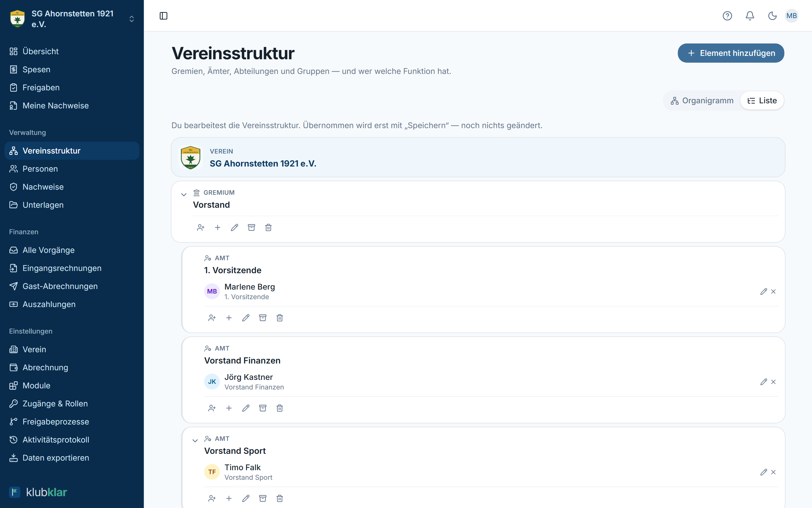812x508 pixels.
Task: Open Abrechnung settings
Action: (x=72, y=367)
